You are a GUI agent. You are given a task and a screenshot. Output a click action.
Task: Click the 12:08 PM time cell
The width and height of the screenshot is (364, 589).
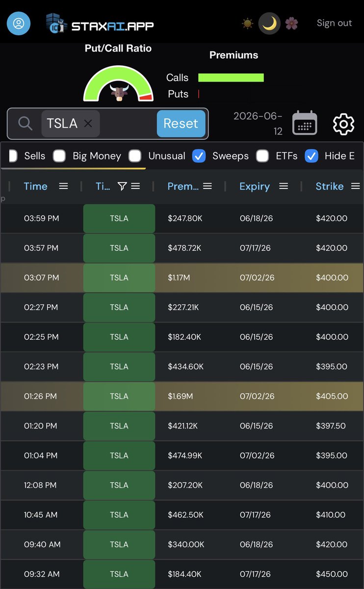[40, 485]
